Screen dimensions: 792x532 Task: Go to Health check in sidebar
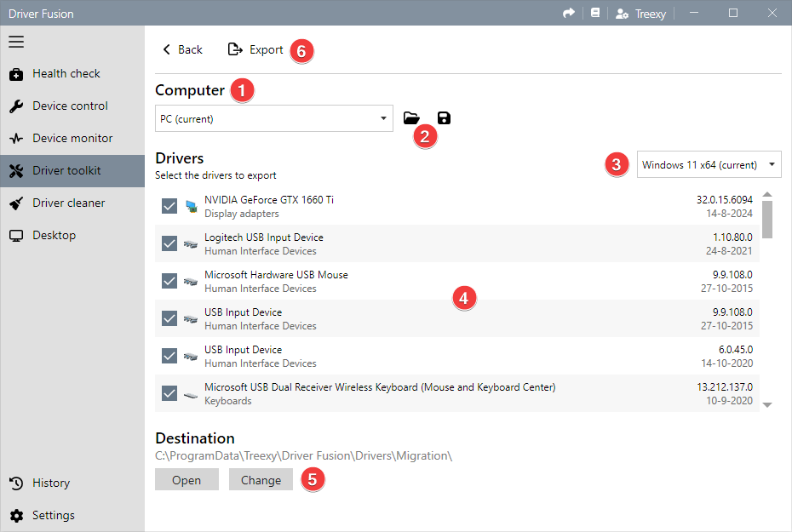pyautogui.click(x=72, y=74)
